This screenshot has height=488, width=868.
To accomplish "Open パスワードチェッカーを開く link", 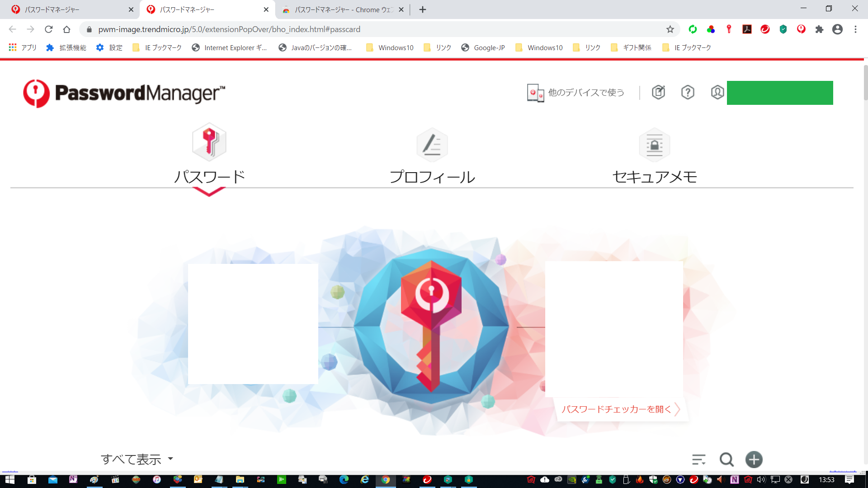I will pos(621,409).
